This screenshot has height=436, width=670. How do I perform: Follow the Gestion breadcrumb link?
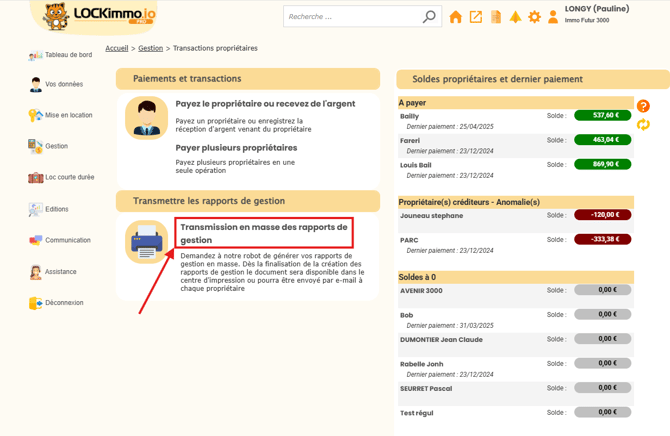point(150,48)
